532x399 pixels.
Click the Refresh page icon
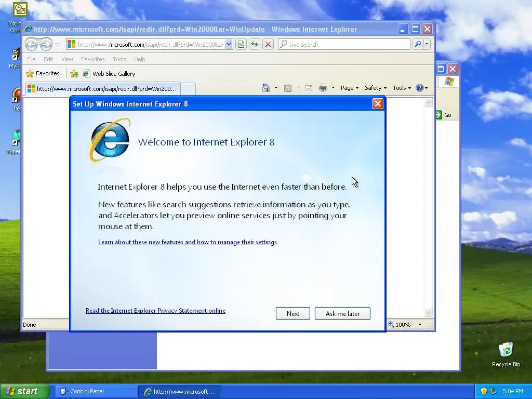coord(255,45)
